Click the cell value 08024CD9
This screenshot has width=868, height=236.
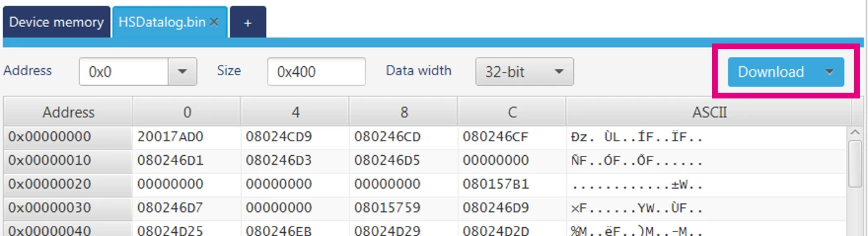click(279, 137)
